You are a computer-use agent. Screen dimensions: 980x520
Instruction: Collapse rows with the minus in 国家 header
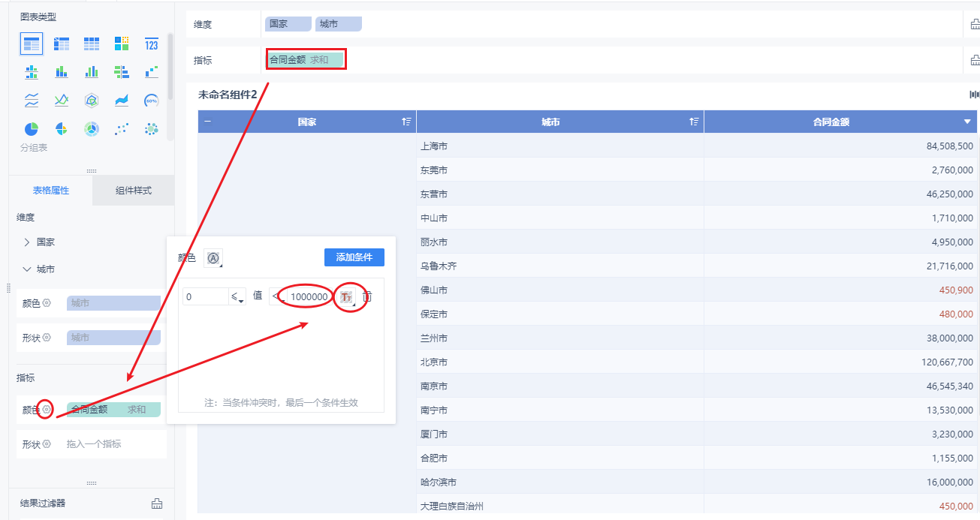point(207,122)
